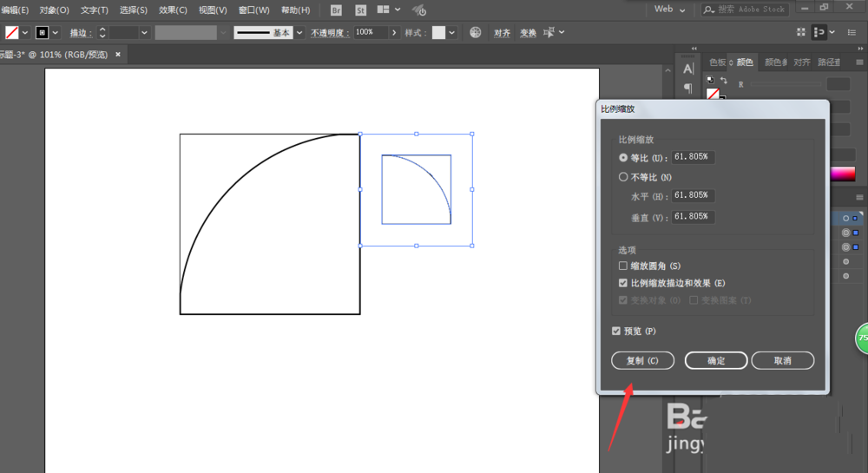The width and height of the screenshot is (868, 473).
Task: Click the Align (对齐) control bar button
Action: coord(502,33)
